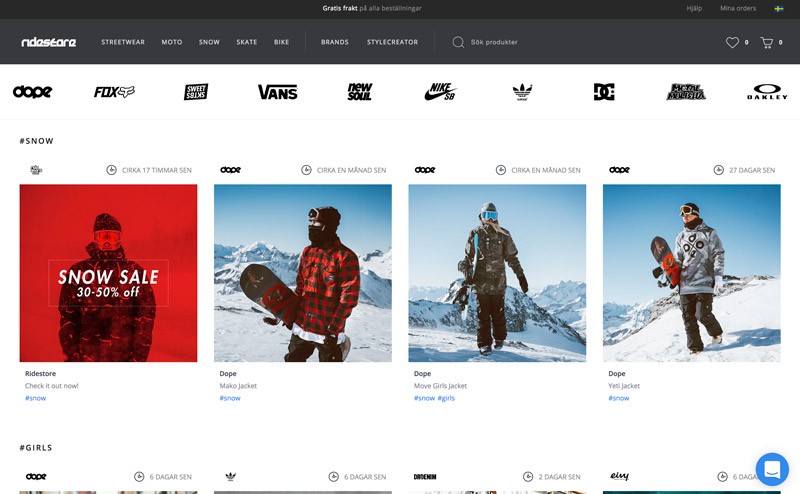The width and height of the screenshot is (800, 494).
Task: Click the #GIRLS section heading
Action: click(x=36, y=448)
